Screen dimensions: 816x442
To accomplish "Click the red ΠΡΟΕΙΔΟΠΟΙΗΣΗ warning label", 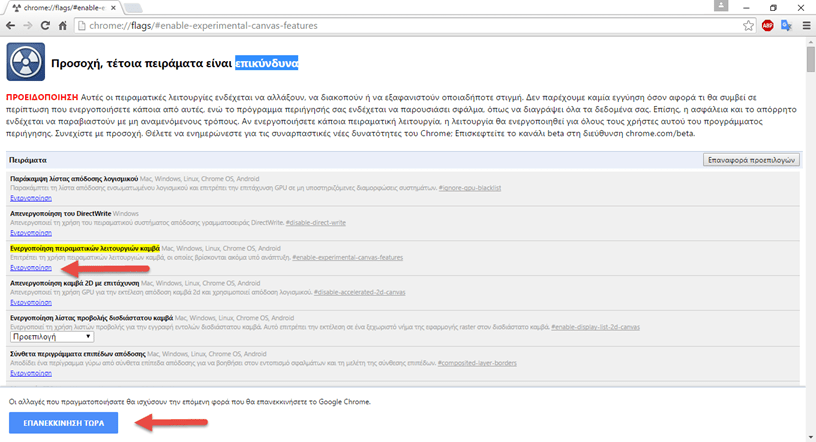I will click(x=42, y=97).
